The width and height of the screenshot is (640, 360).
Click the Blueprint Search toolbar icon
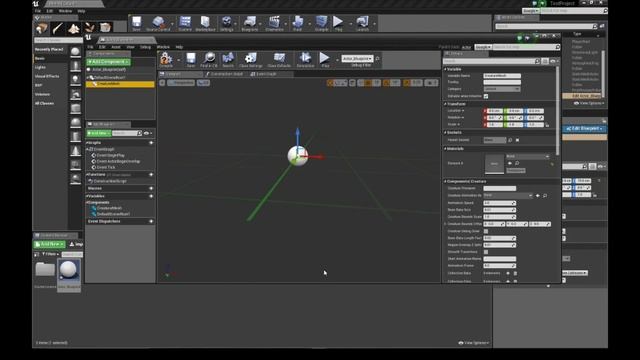228,59
